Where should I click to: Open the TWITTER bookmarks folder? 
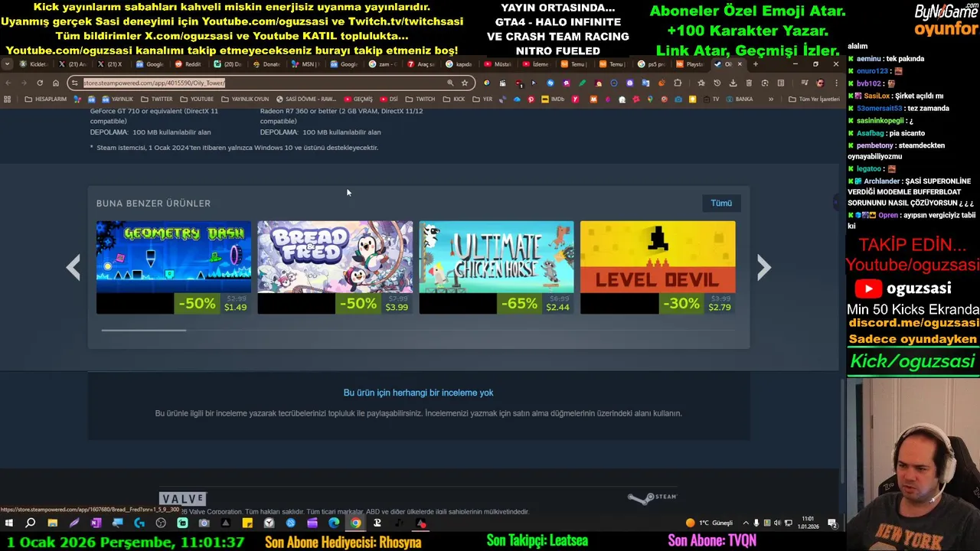click(x=157, y=99)
